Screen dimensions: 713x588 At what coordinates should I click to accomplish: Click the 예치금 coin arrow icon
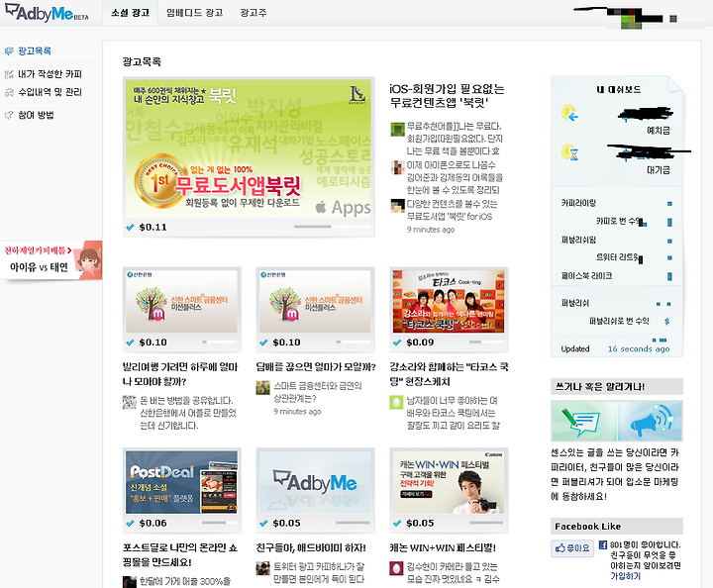pyautogui.click(x=569, y=113)
